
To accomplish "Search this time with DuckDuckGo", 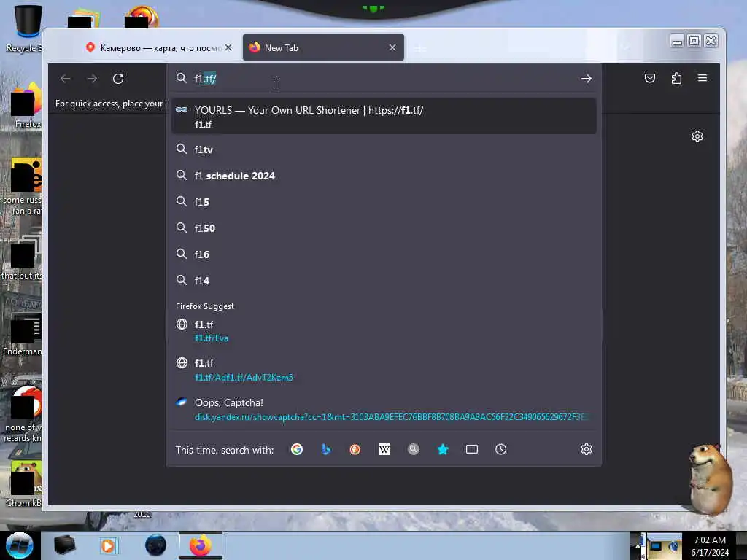I will [x=355, y=449].
